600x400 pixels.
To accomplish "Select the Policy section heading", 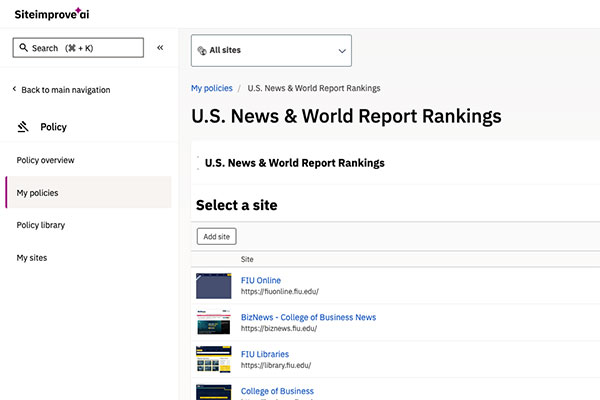I will coord(54,127).
